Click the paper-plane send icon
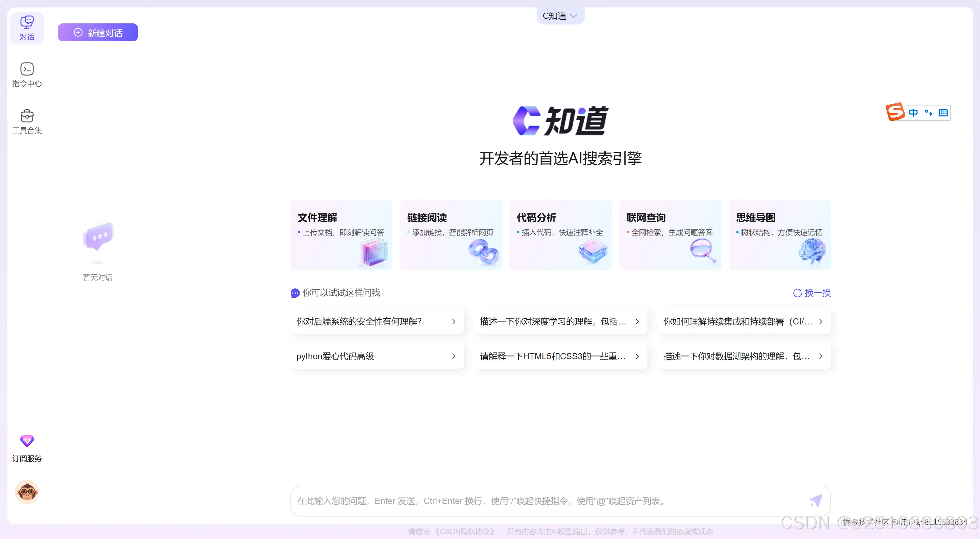The image size is (980, 539). (816, 501)
